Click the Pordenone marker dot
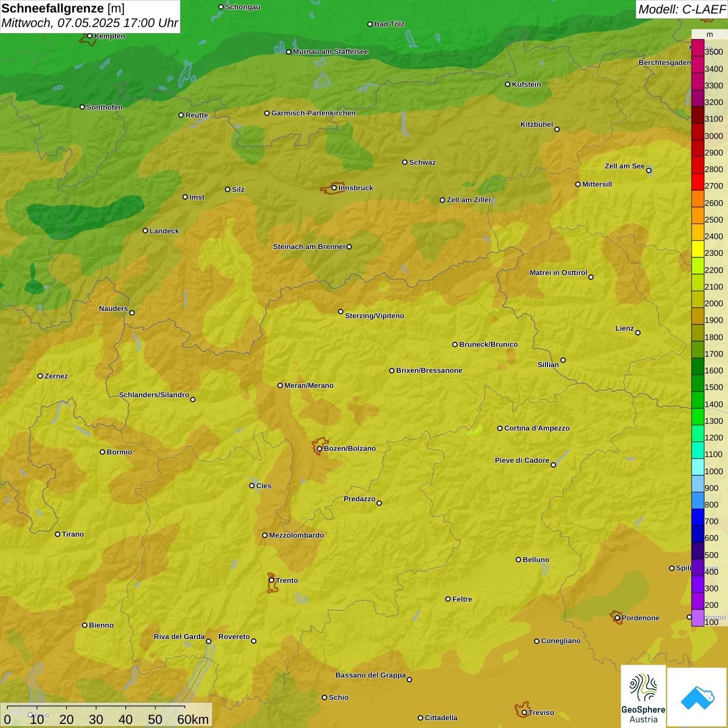Screen dimensions: 728x728 617,618
